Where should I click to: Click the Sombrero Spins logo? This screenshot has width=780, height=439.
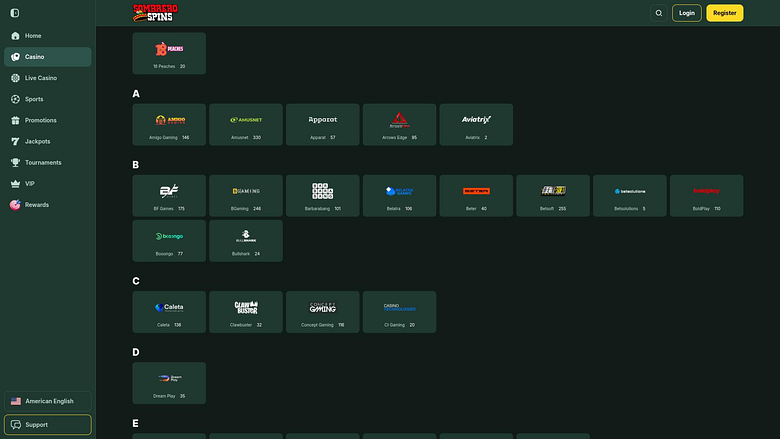(x=155, y=13)
